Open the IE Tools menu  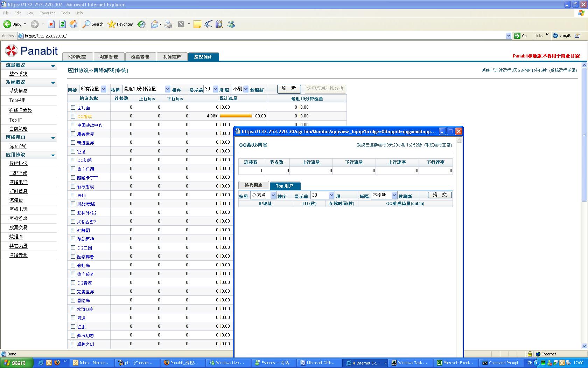[65, 13]
